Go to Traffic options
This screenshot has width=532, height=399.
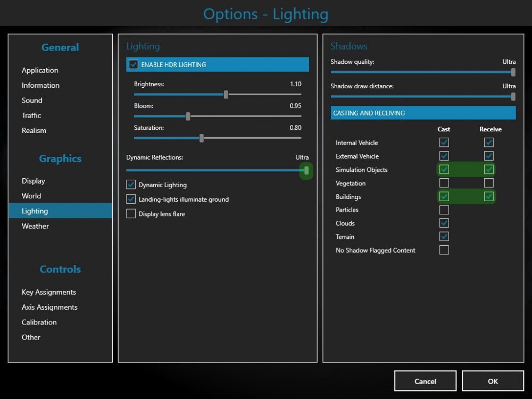click(31, 115)
